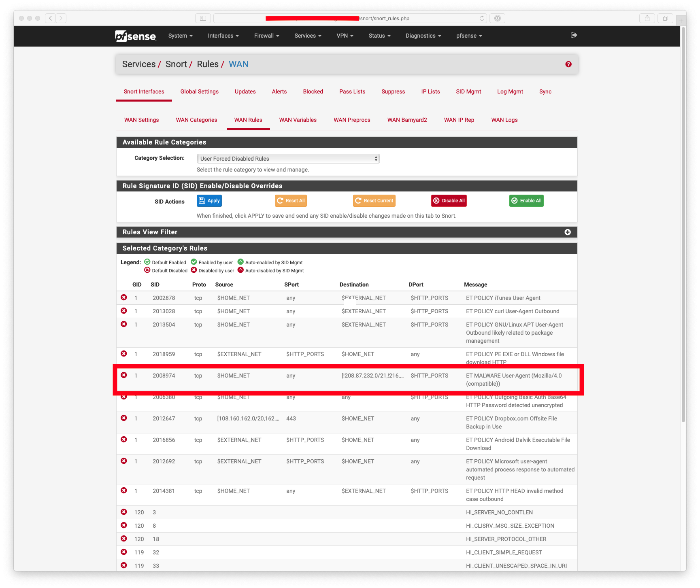Image resolution: width=700 pixels, height=588 pixels.
Task: Toggle the state icon for SID 2008974
Action: coord(124,375)
